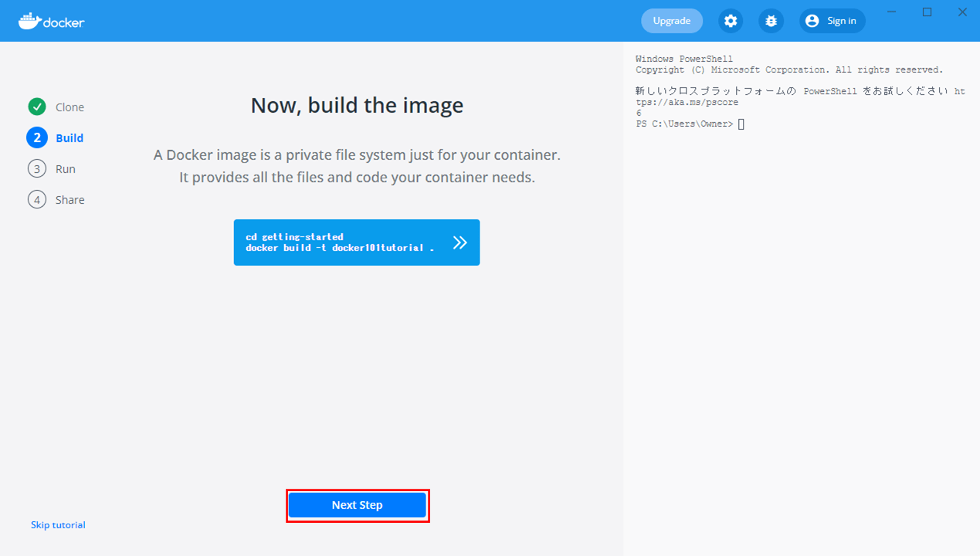Click the blue step 2 circle icon
The width and height of the screenshot is (980, 556).
coord(37,137)
